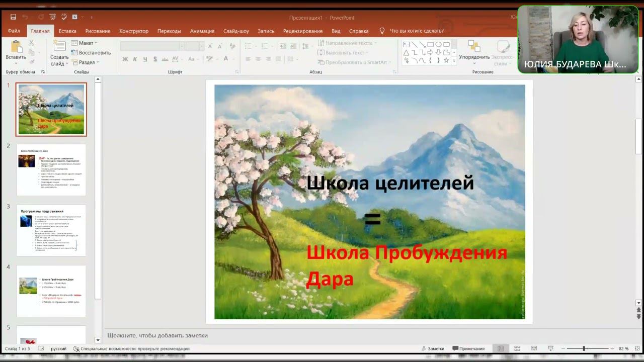Open Макет layout dropdown
The height and width of the screenshot is (362, 644).
click(x=84, y=43)
